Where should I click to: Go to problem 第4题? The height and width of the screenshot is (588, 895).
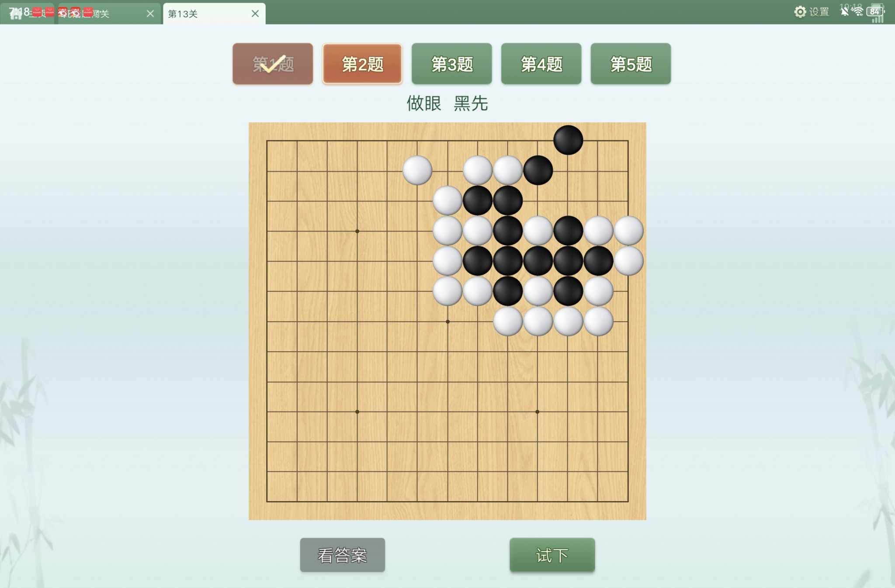(x=541, y=64)
